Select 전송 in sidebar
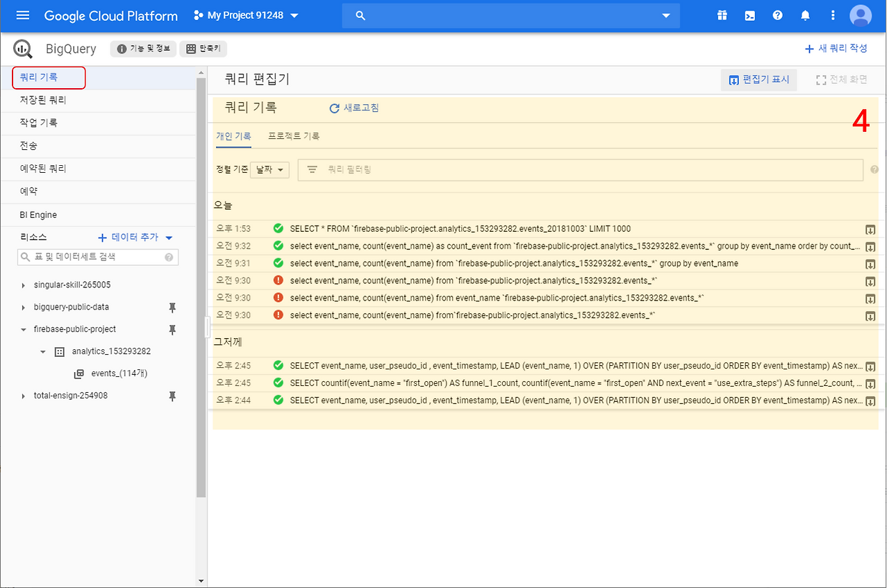The image size is (889, 588). (x=98, y=146)
